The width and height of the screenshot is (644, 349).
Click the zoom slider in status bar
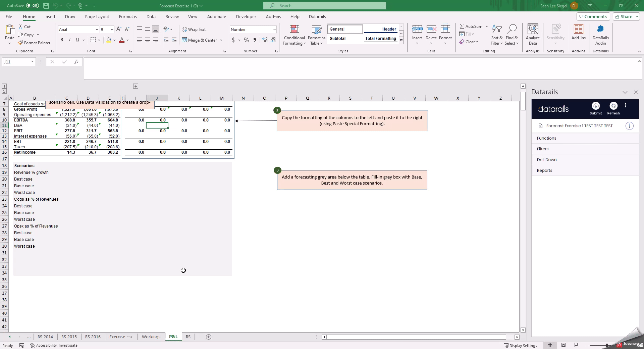click(606, 345)
